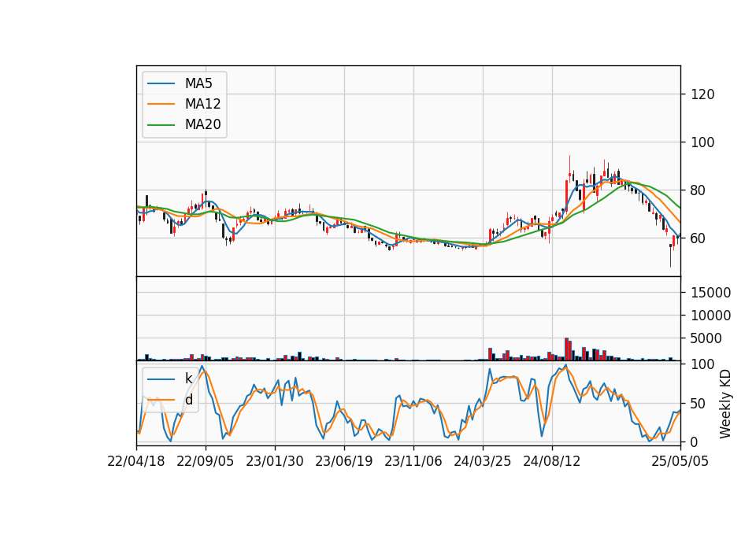Image resolution: width=756 pixels, height=543 pixels.
Task: Click the d legend label
Action: [188, 400]
